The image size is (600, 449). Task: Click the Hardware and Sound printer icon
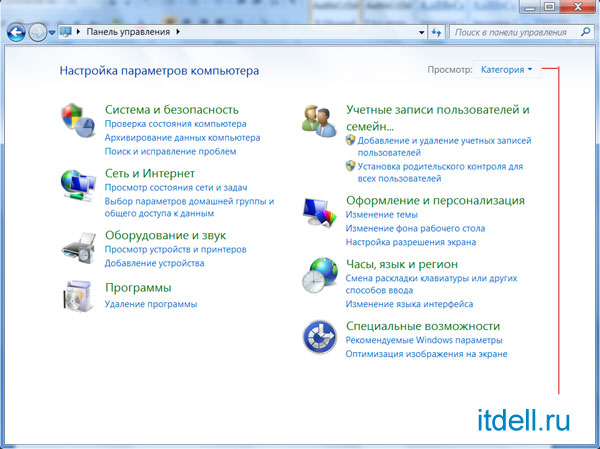[78, 248]
